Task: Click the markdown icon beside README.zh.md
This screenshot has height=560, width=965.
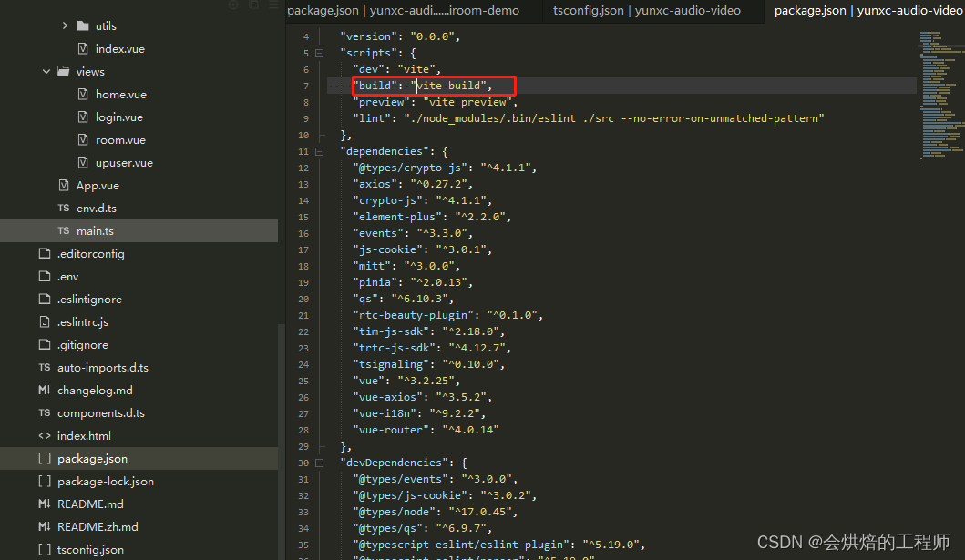Action: (x=45, y=526)
